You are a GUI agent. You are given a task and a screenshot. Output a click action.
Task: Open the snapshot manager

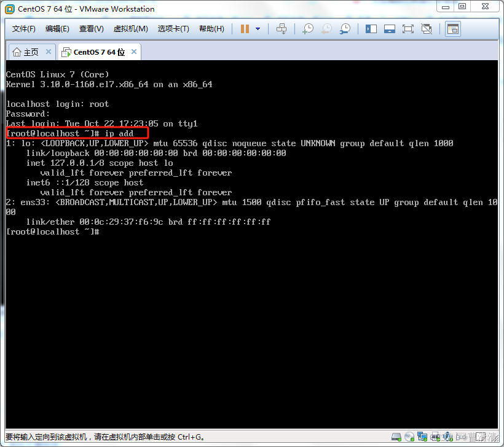[x=345, y=28]
